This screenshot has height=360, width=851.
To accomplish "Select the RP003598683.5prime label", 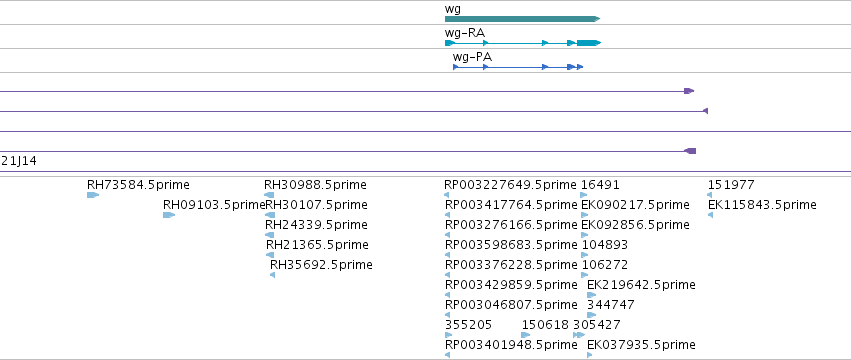I will [511, 245].
